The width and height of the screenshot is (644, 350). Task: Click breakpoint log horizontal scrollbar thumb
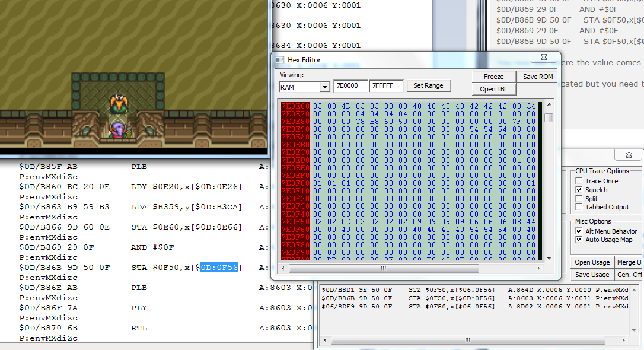click(x=468, y=340)
